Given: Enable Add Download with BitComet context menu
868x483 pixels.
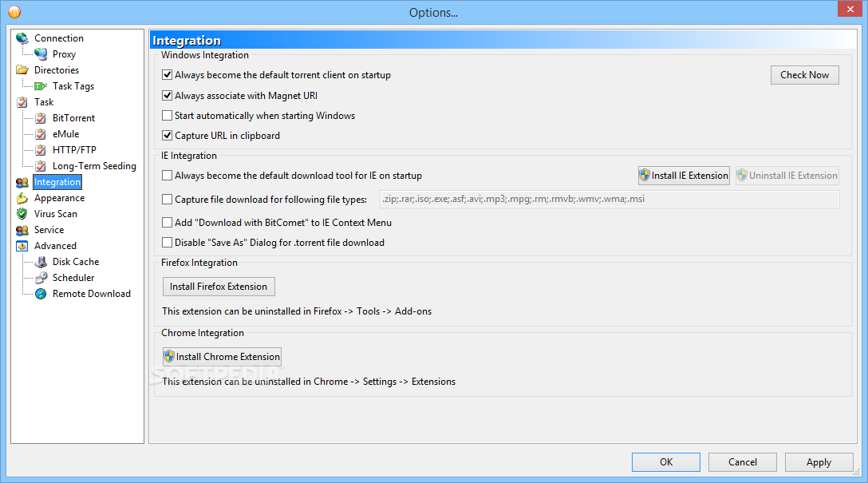Looking at the screenshot, I should [167, 222].
